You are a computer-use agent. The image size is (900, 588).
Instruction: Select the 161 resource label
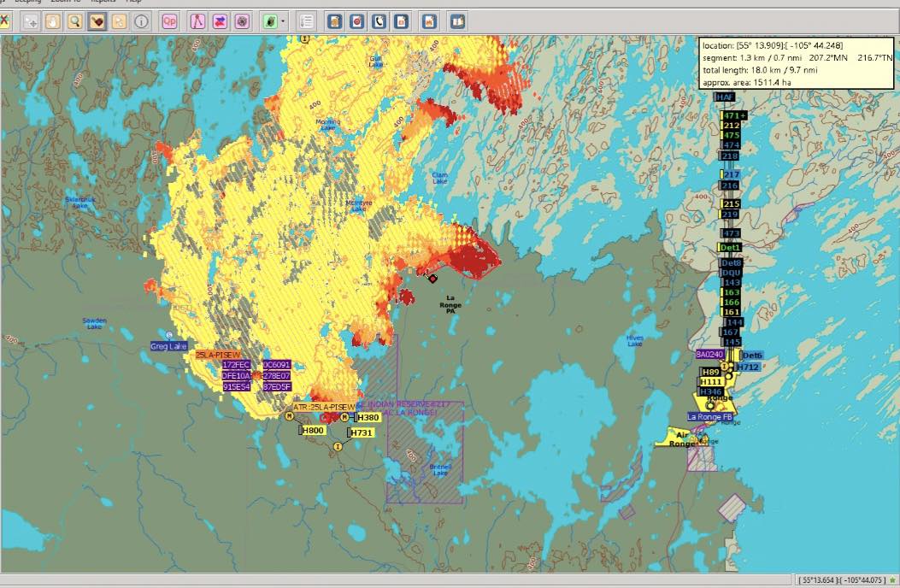point(732,312)
